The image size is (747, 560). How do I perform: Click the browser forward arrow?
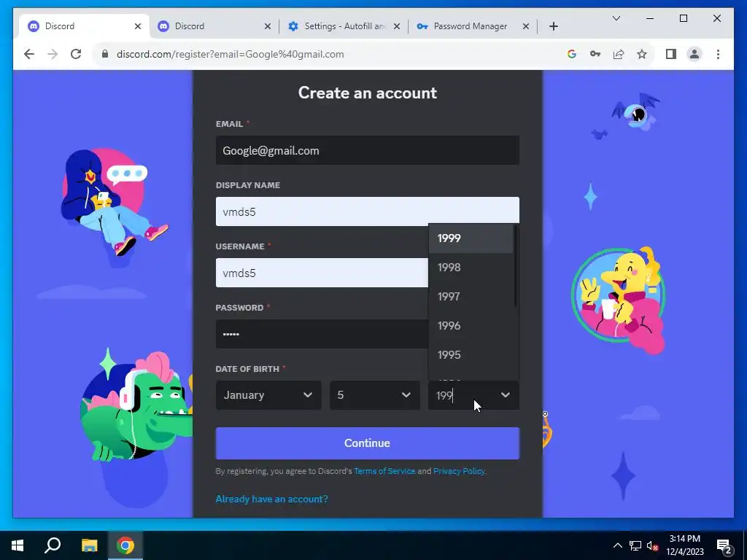click(53, 54)
